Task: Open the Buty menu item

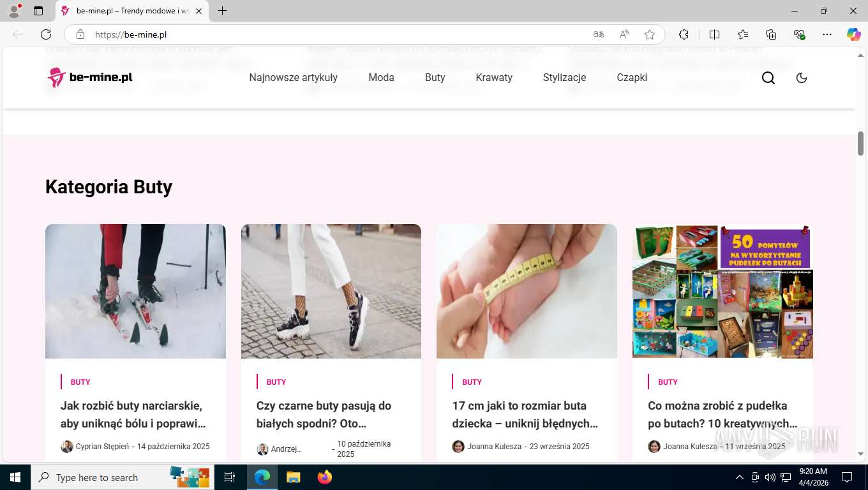Action: tap(435, 78)
